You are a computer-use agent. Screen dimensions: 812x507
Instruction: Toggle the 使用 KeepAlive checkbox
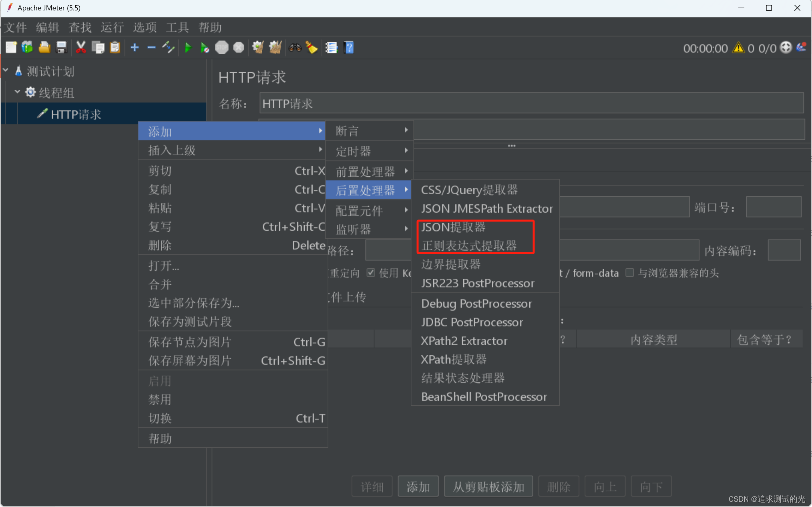coord(371,273)
